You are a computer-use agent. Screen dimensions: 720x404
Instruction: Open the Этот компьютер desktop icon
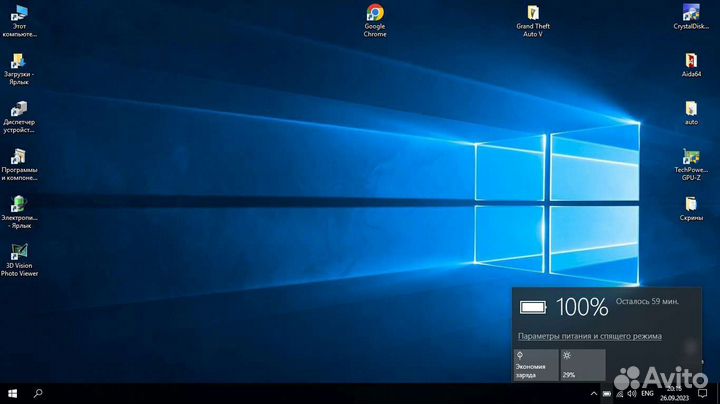(x=19, y=21)
